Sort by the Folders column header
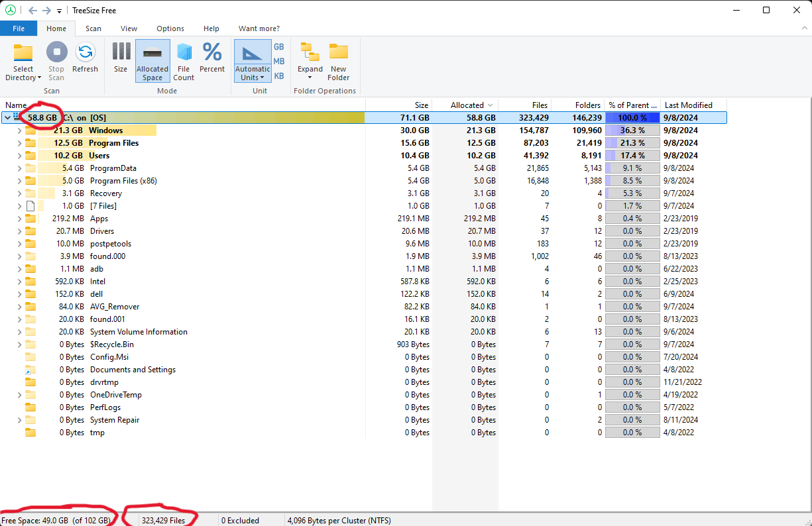This screenshot has height=526, width=812. pos(577,105)
